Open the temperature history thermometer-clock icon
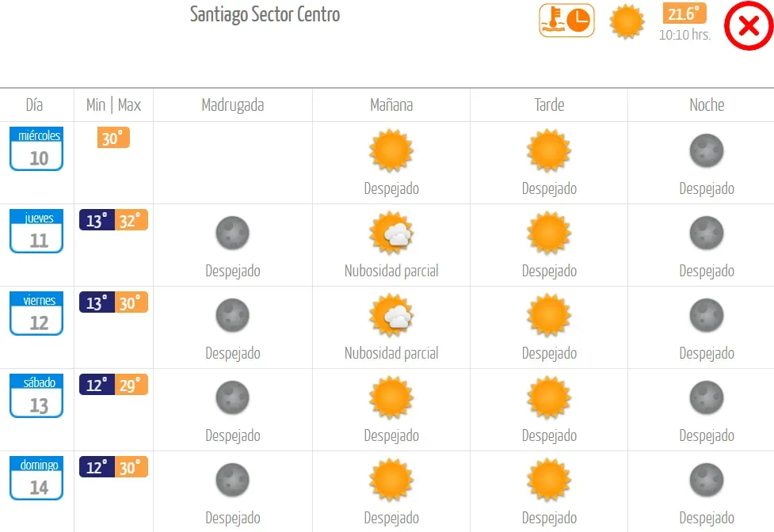774x532 pixels. [x=566, y=21]
